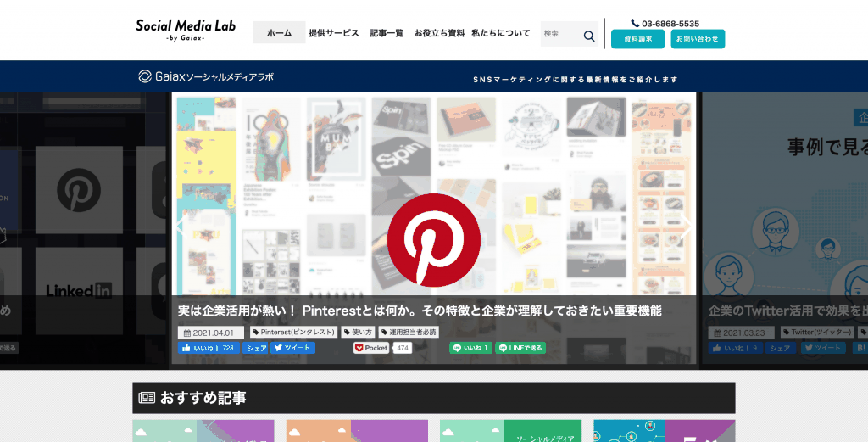
Task: Open the 企業のTwitter活用 article on the right slide
Action: coord(787,311)
